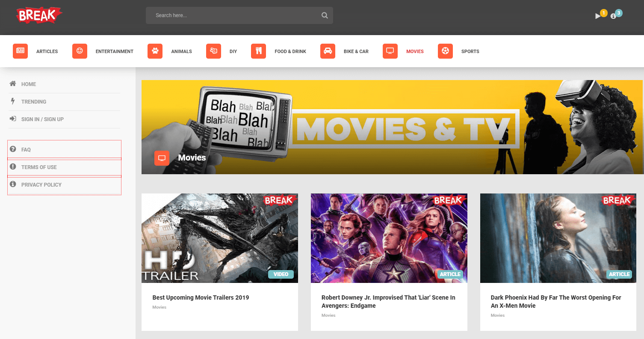Open the play notifications icon with badge 1
The image size is (644, 339).
[598, 15]
